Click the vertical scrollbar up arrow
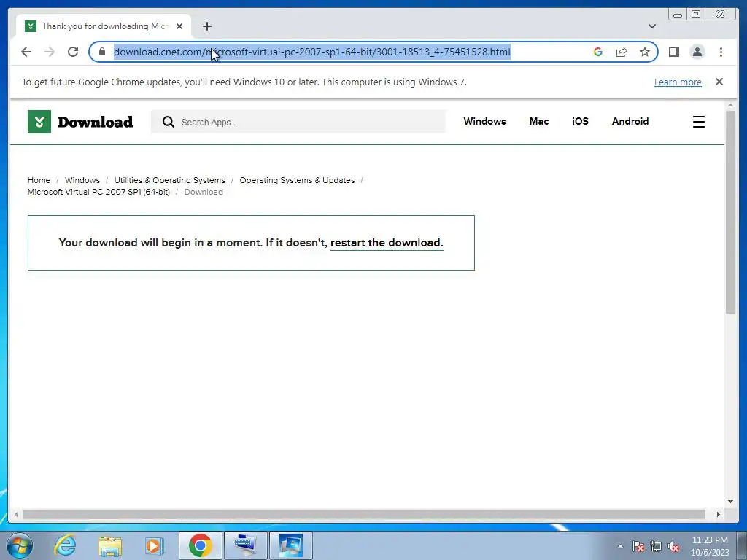The height and width of the screenshot is (560, 747). click(x=730, y=105)
